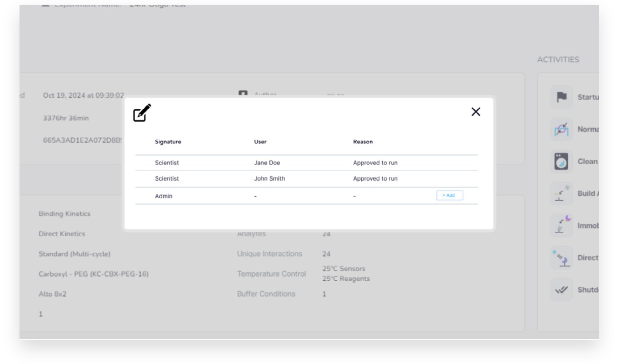622x364 pixels.
Task: Open the Normalize activity icon
Action: pyautogui.click(x=561, y=130)
